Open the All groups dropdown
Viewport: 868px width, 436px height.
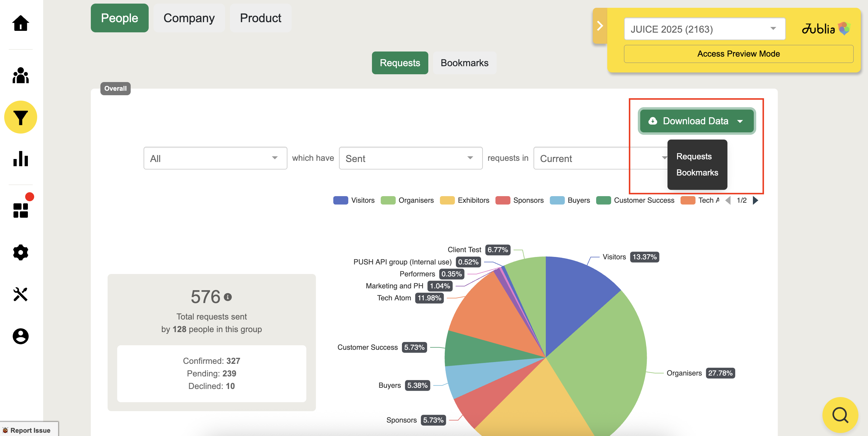click(215, 158)
